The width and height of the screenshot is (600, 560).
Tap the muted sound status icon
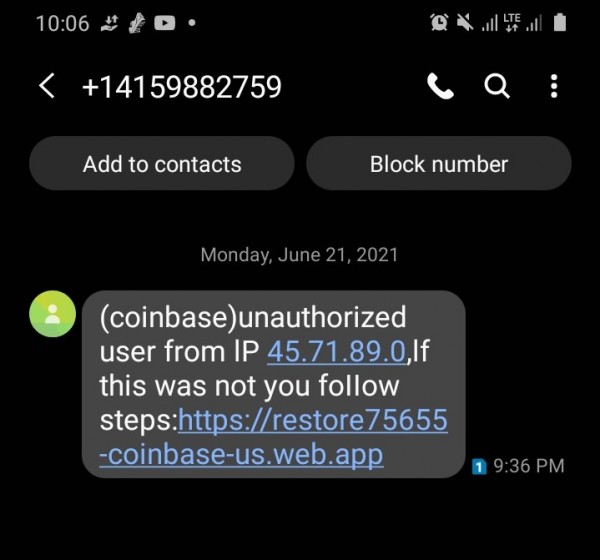[465, 22]
